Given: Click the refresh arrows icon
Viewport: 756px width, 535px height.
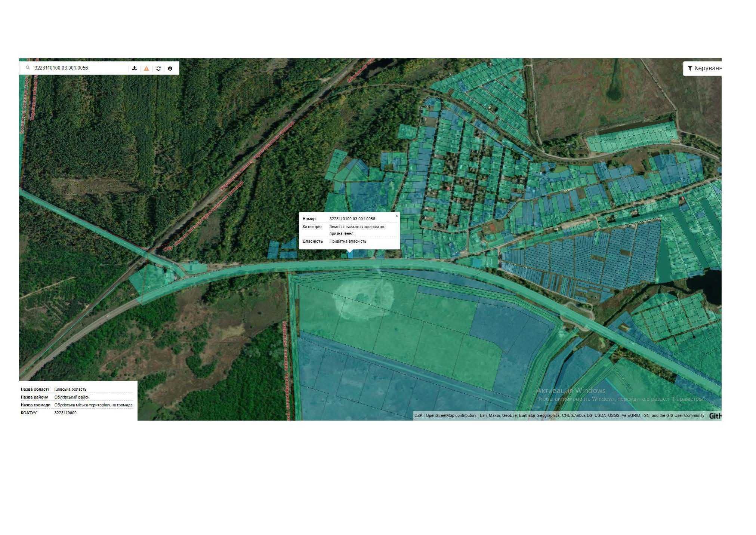Looking at the screenshot, I should pos(158,68).
